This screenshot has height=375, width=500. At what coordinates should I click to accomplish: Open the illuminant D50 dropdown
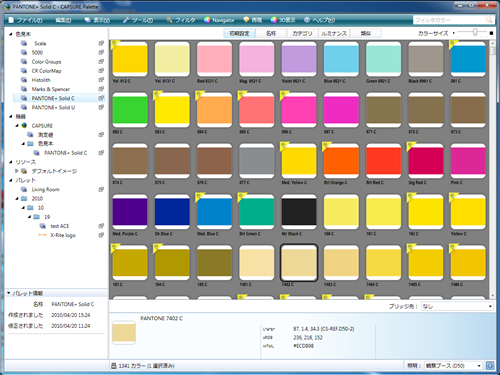[453, 366]
